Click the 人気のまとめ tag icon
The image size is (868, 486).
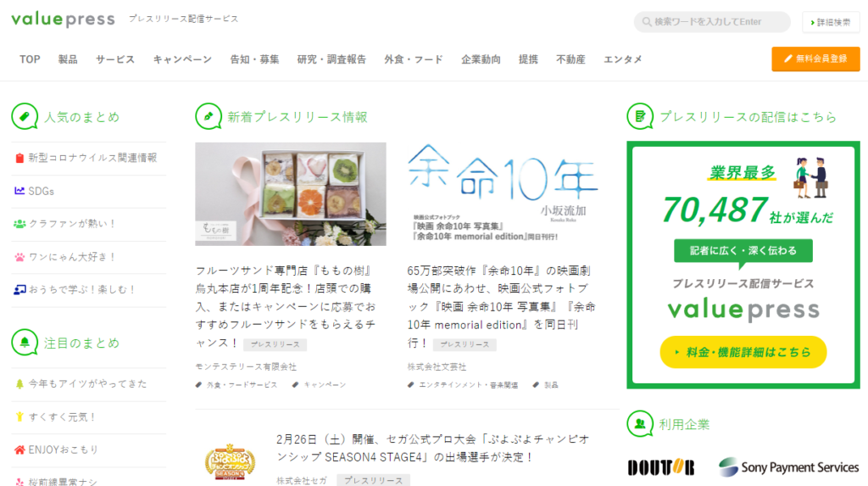coord(25,116)
